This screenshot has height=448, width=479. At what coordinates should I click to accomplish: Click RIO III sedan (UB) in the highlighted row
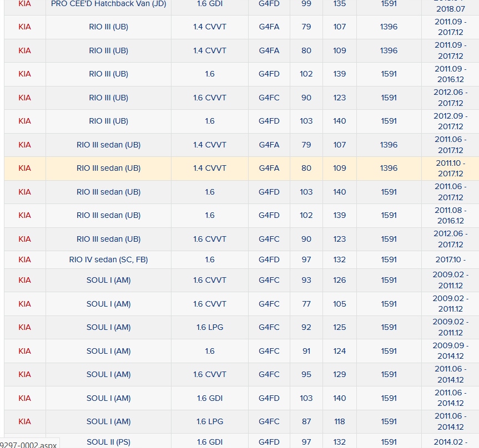pyautogui.click(x=108, y=168)
